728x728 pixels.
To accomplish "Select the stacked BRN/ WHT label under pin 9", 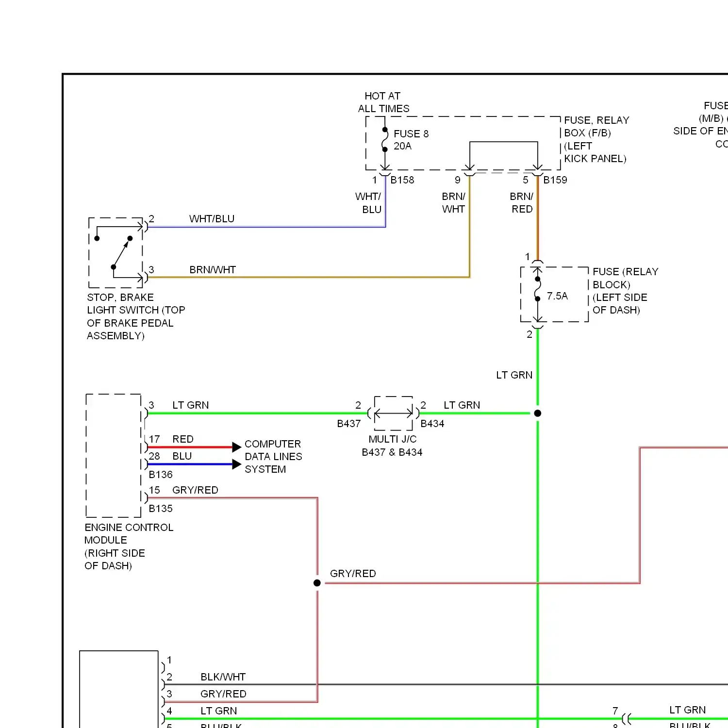I will pos(454,203).
